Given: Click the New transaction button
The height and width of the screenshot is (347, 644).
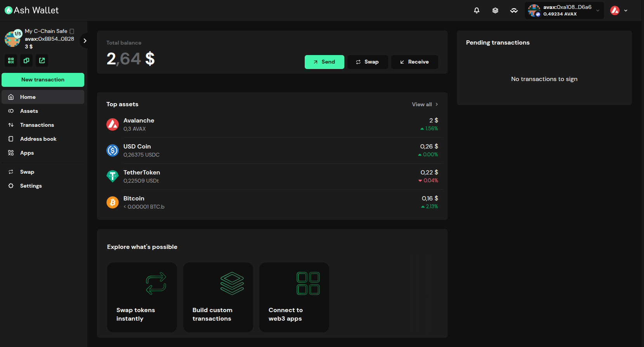Looking at the screenshot, I should [43, 80].
